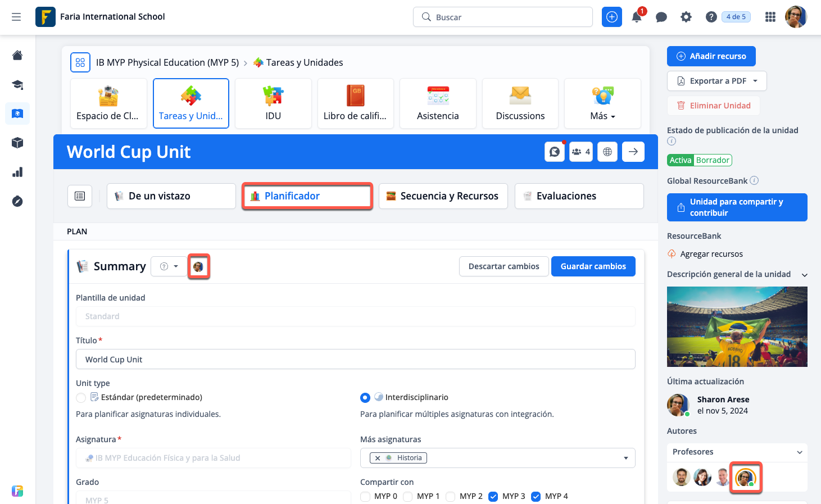Select the Estándar (predeterminado) radio button
The image size is (821, 504).
(x=81, y=398)
